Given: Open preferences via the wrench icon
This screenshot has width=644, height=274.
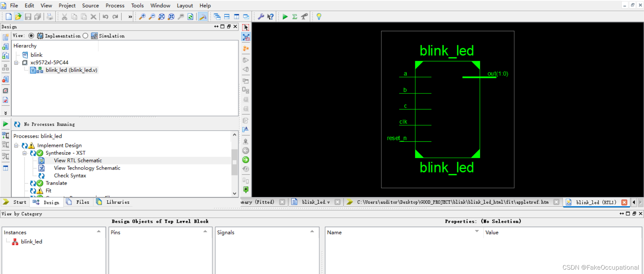Looking at the screenshot, I should tap(261, 17).
